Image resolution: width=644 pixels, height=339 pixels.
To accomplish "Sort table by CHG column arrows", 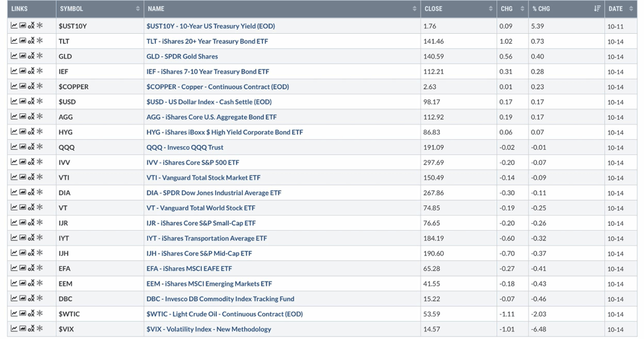I will (522, 9).
